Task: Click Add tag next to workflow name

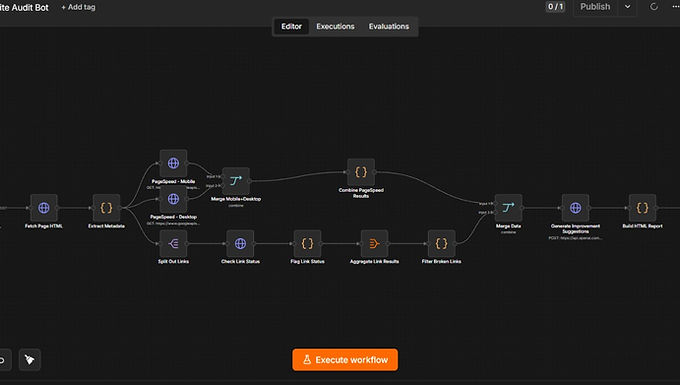Action: click(x=78, y=7)
